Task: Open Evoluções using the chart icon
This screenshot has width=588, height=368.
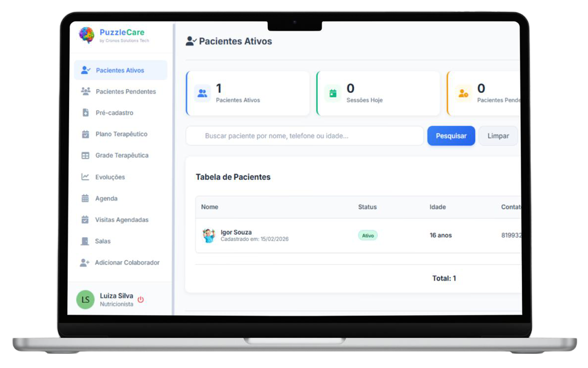Action: pyautogui.click(x=85, y=177)
